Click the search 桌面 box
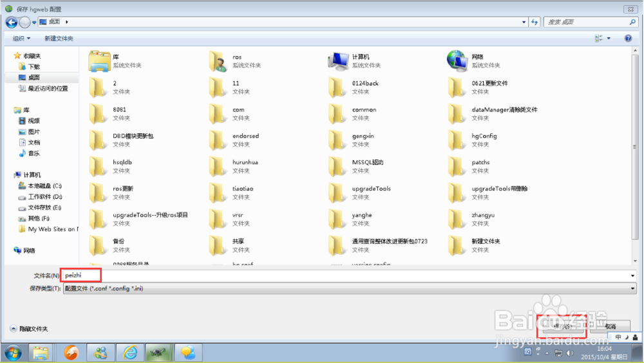This screenshot has width=644, height=363. pyautogui.click(x=591, y=22)
